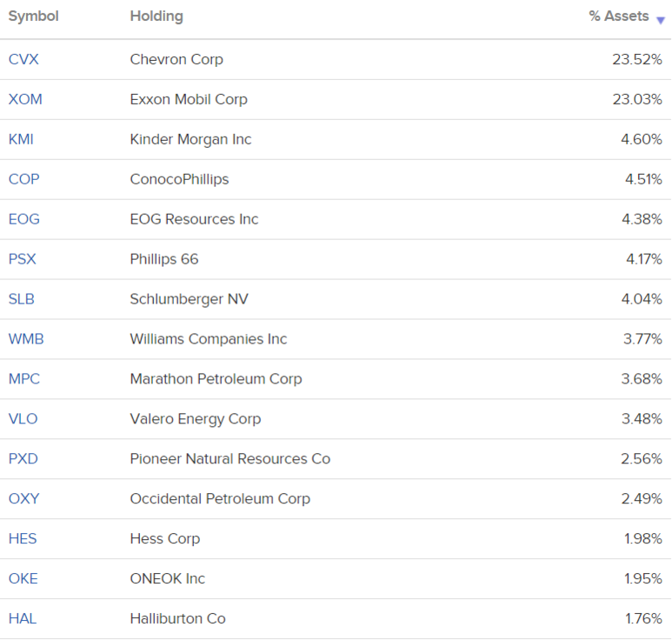Open the OXY ticker link
Viewport: 672px width, 640px height.
tap(24, 498)
